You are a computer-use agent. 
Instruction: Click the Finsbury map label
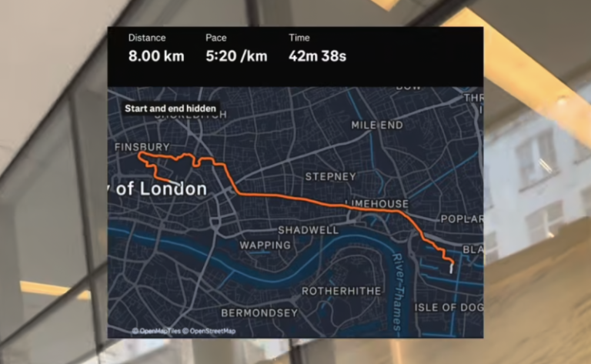coord(142,147)
